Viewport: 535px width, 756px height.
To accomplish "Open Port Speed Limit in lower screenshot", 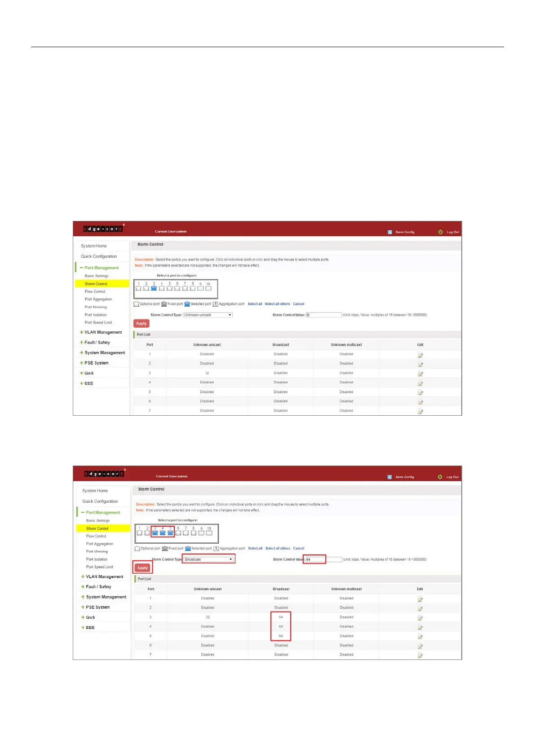I will tap(100, 567).
